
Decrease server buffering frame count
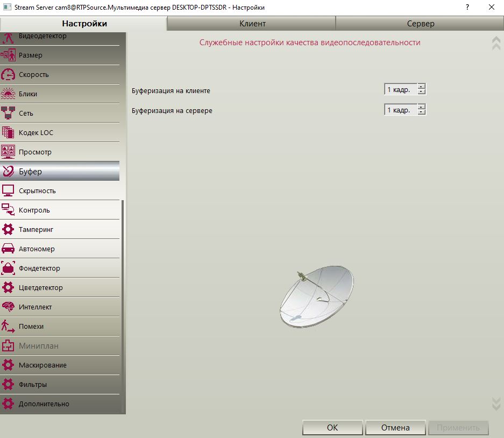pyautogui.click(x=421, y=112)
